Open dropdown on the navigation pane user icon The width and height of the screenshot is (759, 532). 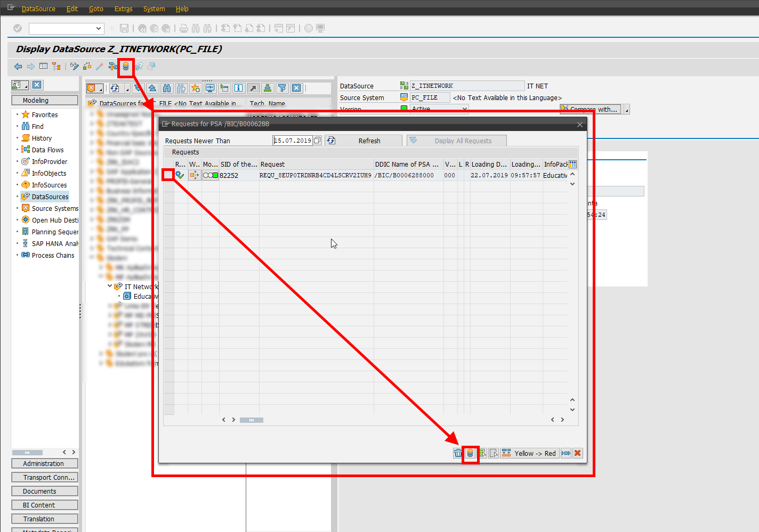26,85
